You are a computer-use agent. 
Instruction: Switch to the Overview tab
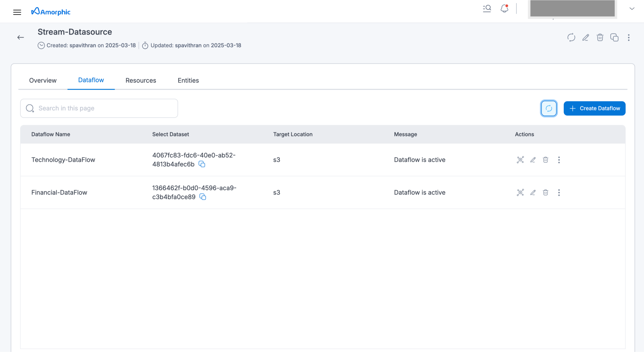[x=43, y=81]
